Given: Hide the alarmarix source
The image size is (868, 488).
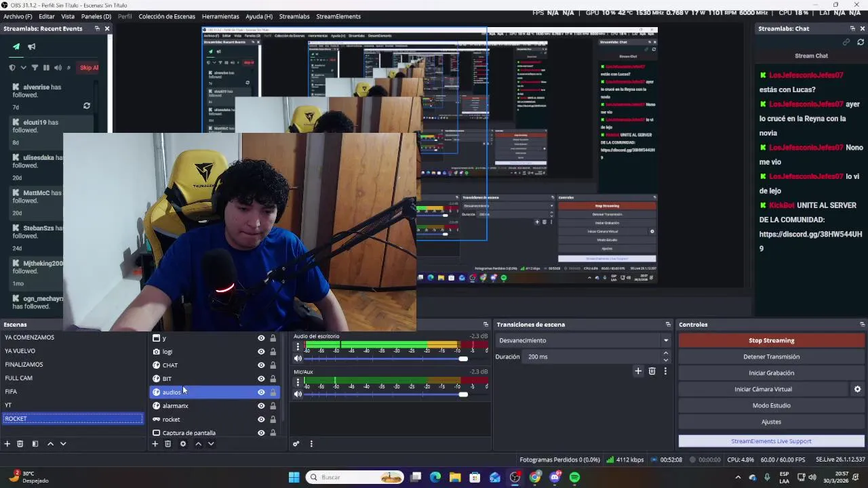Looking at the screenshot, I should [261, 406].
